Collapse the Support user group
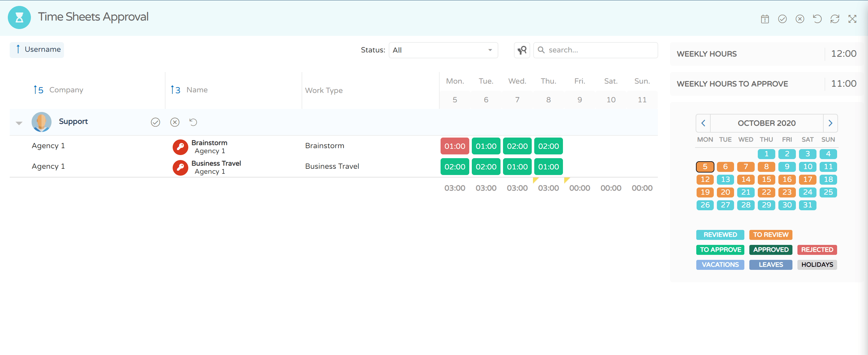Screen dimensions: 868x355 tap(19, 123)
